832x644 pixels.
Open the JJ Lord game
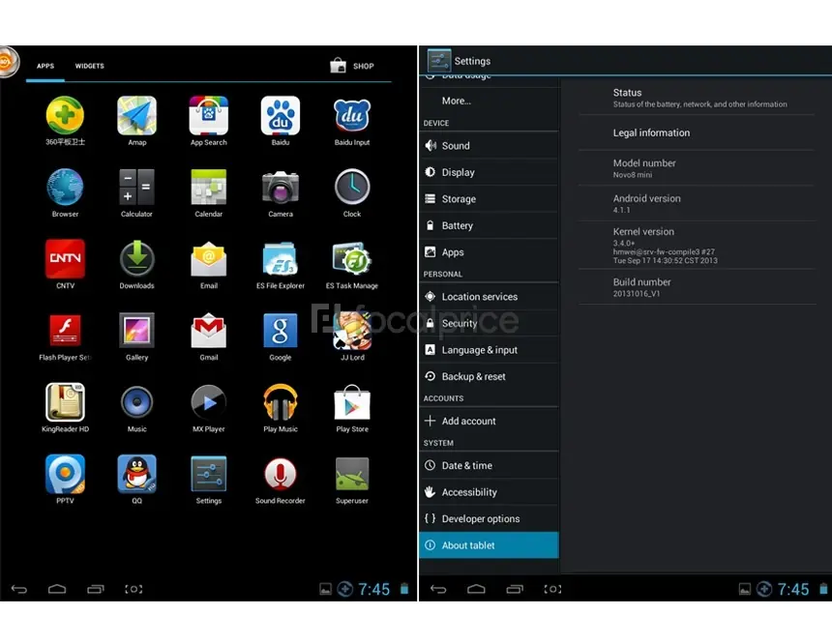click(352, 330)
